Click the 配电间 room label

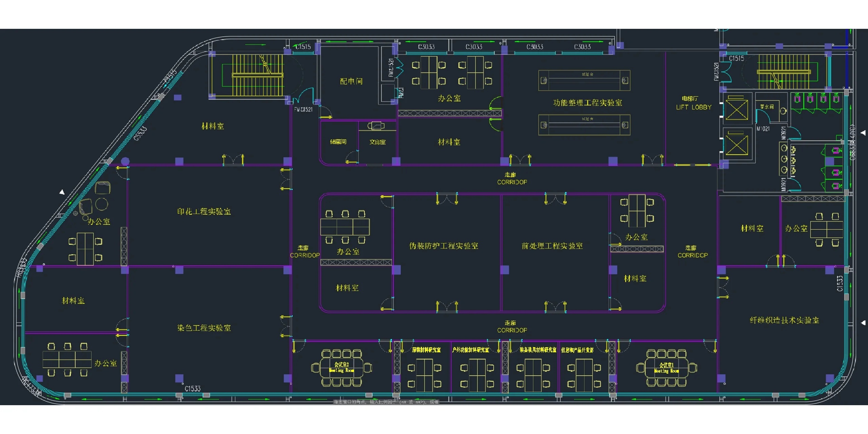(351, 81)
